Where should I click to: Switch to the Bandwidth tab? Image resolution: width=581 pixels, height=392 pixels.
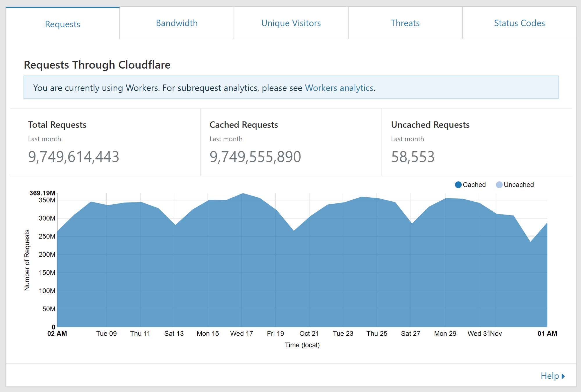(177, 23)
